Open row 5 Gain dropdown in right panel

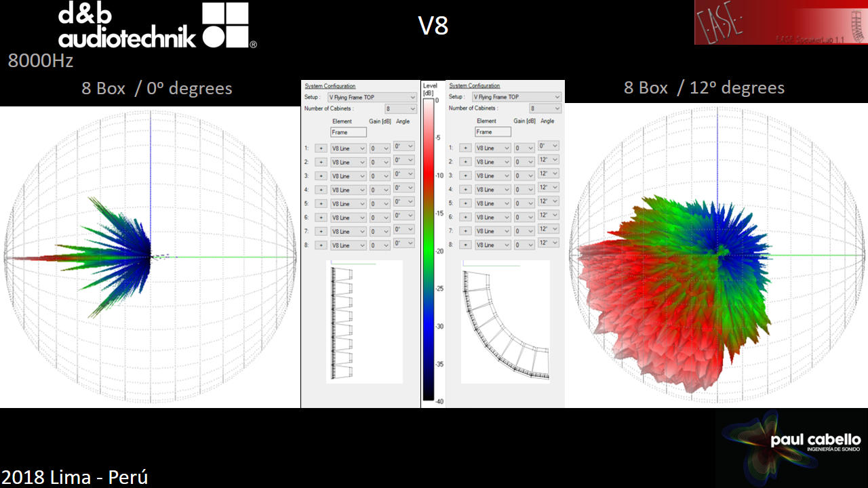[x=524, y=203]
